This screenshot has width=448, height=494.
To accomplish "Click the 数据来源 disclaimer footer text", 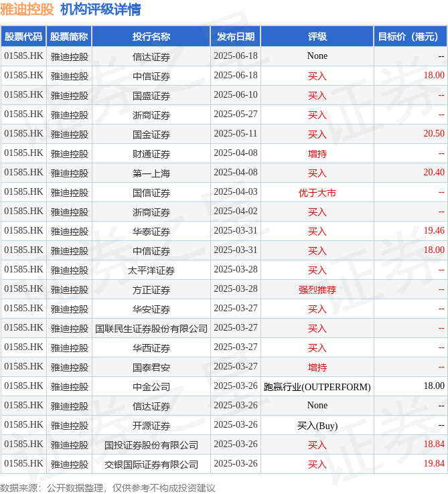I will coord(108,488).
